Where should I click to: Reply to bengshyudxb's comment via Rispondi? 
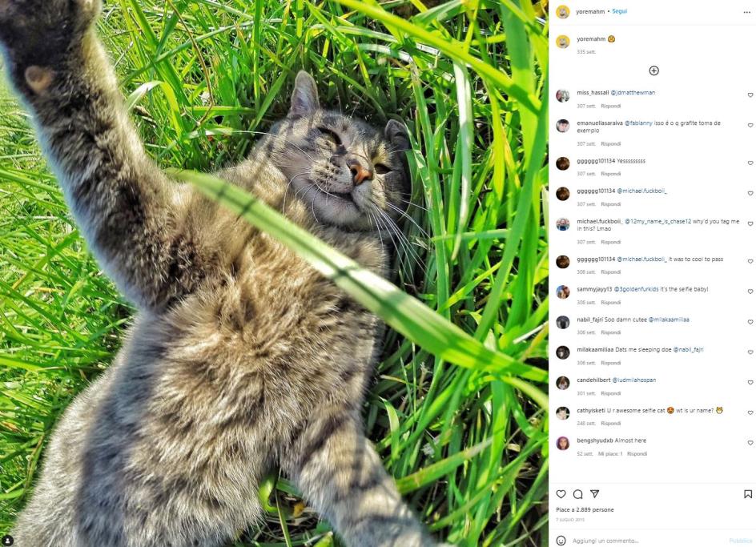point(637,454)
